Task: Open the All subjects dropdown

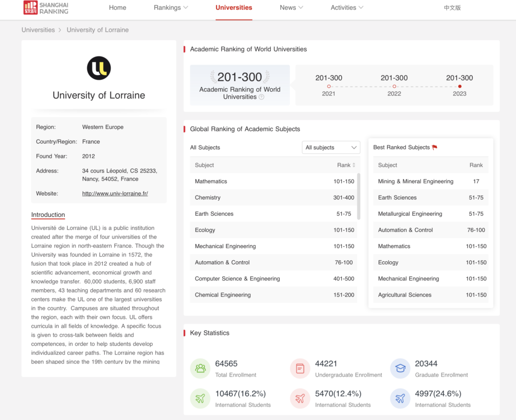Action: [331, 148]
